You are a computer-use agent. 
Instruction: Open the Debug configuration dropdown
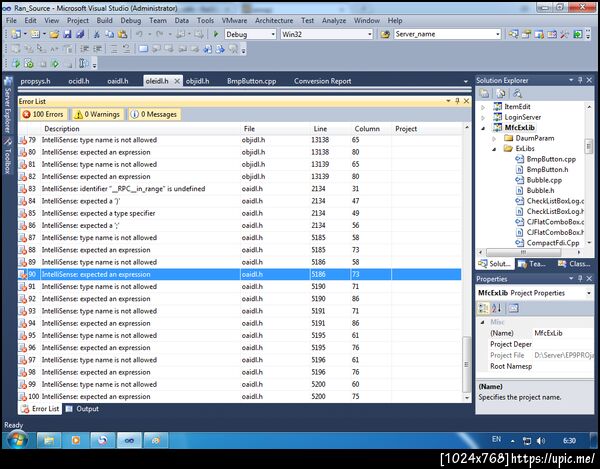coord(273,34)
